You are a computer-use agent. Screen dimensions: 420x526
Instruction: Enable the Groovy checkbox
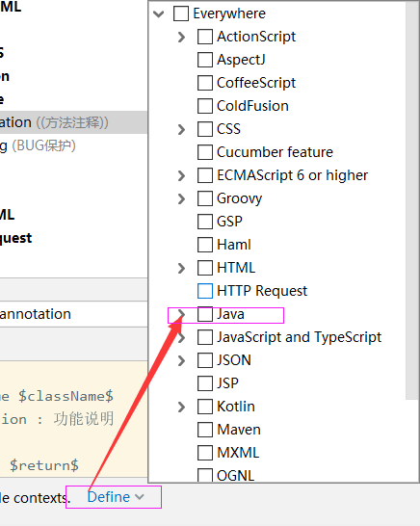coord(205,198)
